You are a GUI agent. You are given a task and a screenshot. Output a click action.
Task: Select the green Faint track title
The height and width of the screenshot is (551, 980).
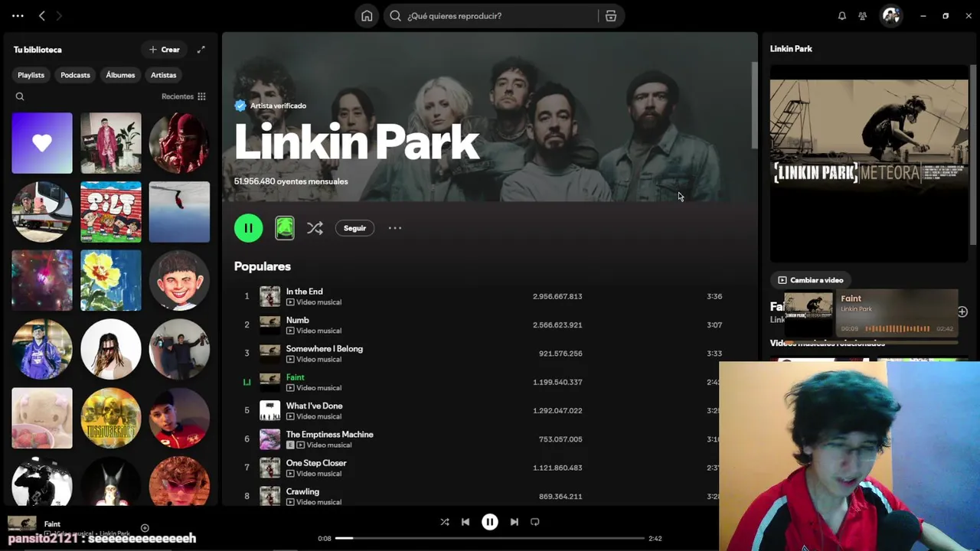(295, 377)
